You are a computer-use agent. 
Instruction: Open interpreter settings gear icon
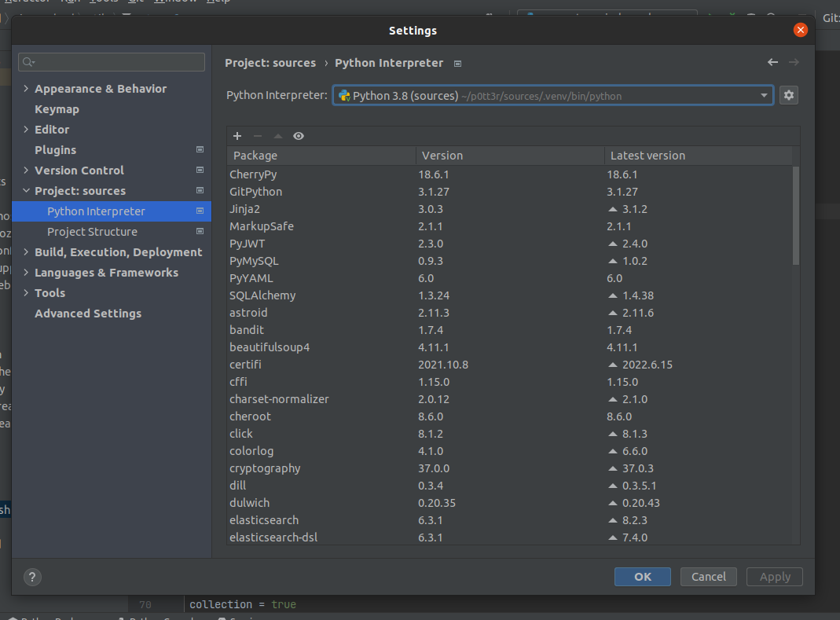coord(789,95)
